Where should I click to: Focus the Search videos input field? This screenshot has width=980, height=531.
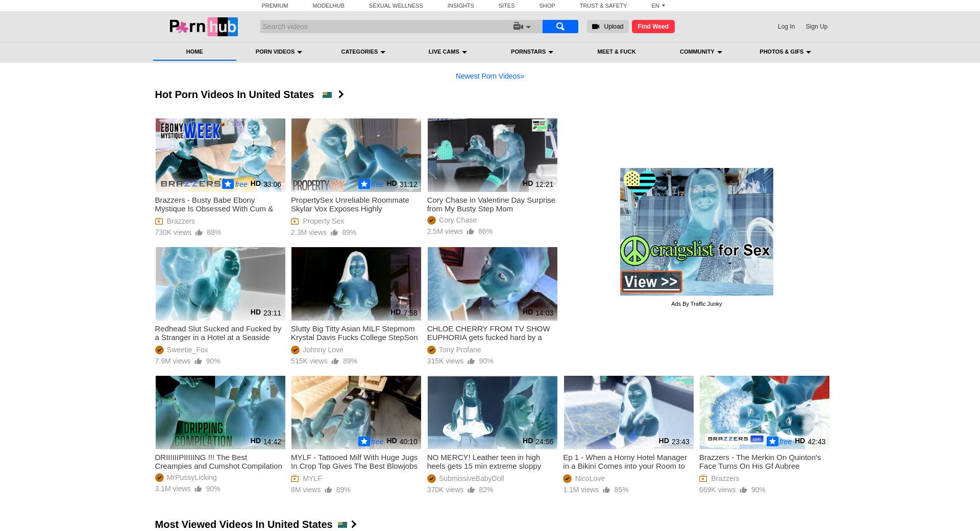click(385, 27)
